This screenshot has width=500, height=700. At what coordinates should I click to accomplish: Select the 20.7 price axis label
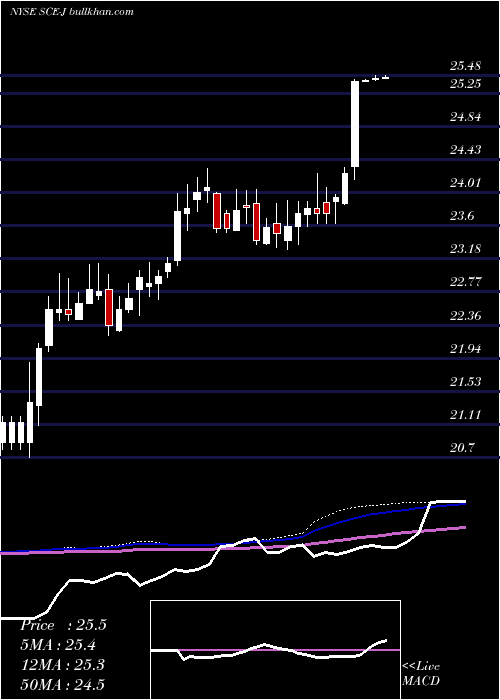click(462, 447)
